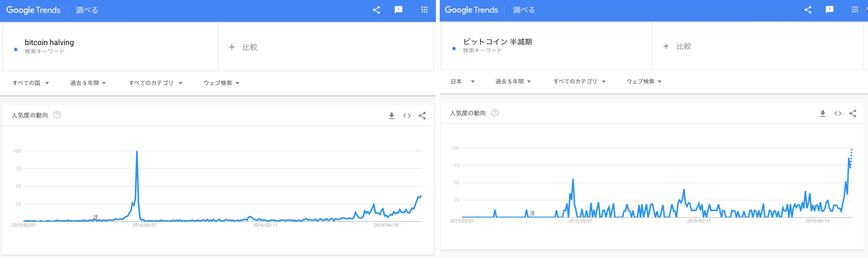The height and width of the screenshot is (258, 868).
Task: Get embed code for bitcoin halving chart
Action: (407, 116)
